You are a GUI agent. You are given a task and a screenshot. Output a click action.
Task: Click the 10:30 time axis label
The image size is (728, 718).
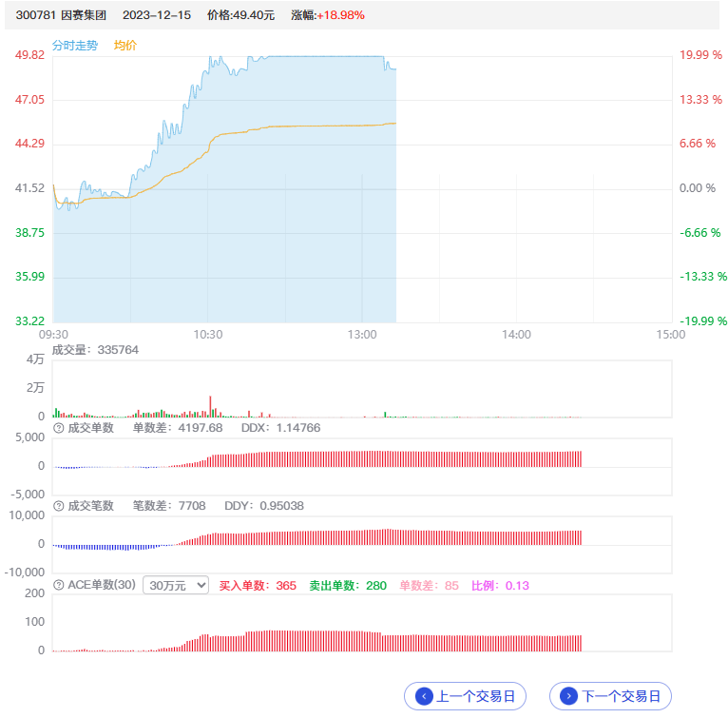[207, 335]
